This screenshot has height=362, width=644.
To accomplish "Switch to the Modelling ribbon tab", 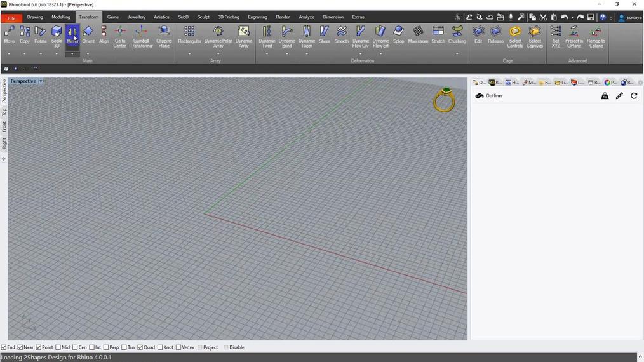I will tap(61, 17).
